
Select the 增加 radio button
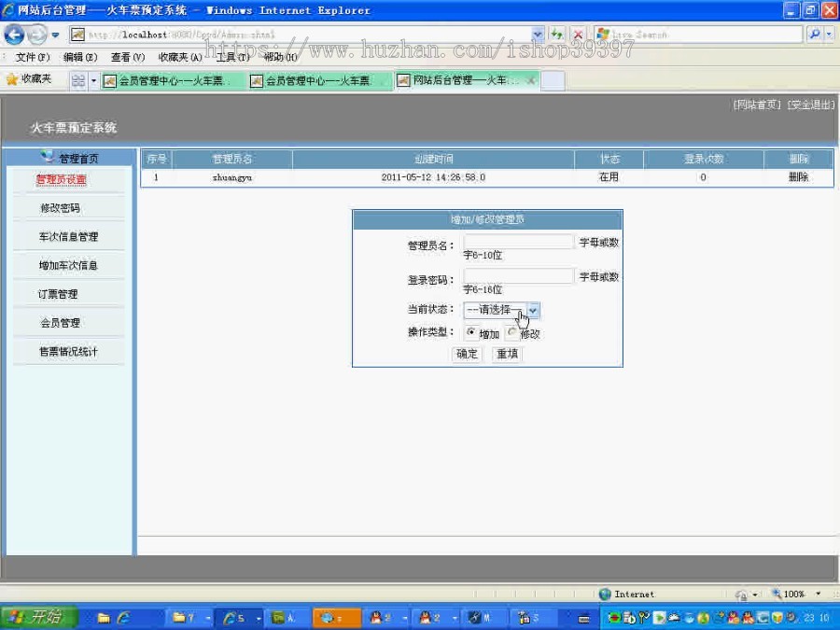click(471, 332)
